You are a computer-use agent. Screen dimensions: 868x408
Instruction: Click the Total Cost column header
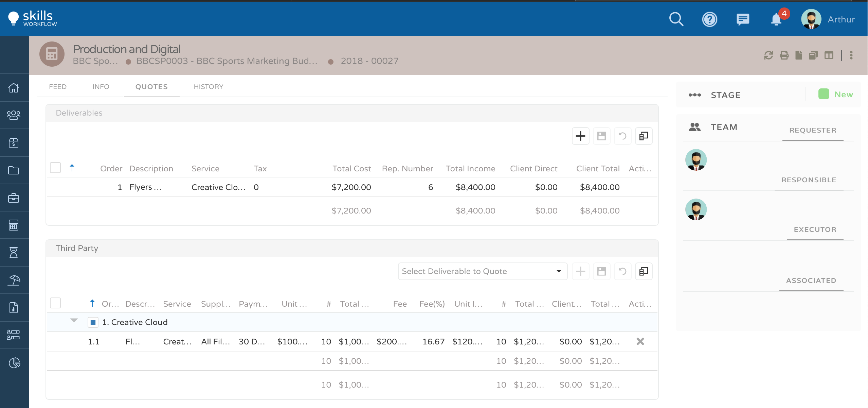pyautogui.click(x=351, y=169)
